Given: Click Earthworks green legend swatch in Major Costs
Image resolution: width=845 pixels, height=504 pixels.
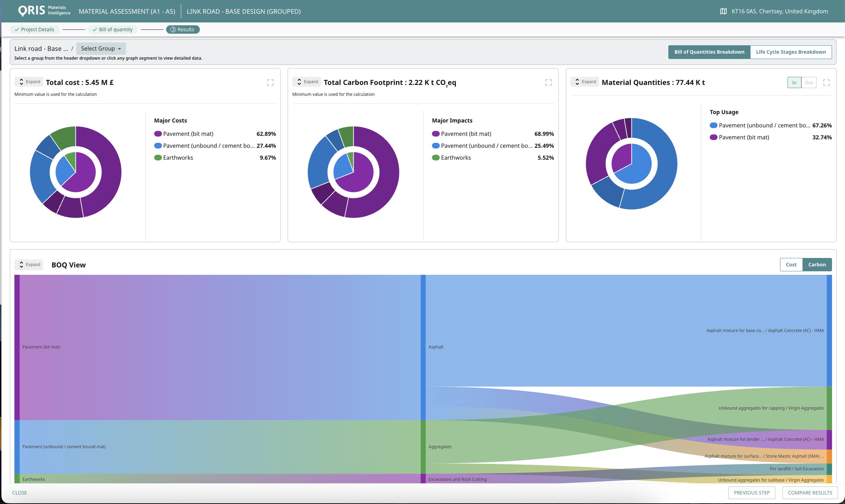Looking at the screenshot, I should 158,158.
